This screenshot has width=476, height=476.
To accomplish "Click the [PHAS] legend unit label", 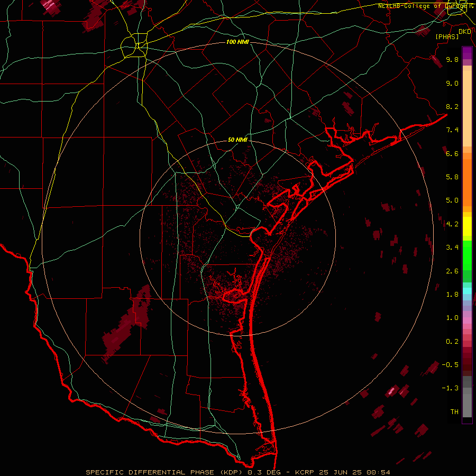I will coord(447,36).
